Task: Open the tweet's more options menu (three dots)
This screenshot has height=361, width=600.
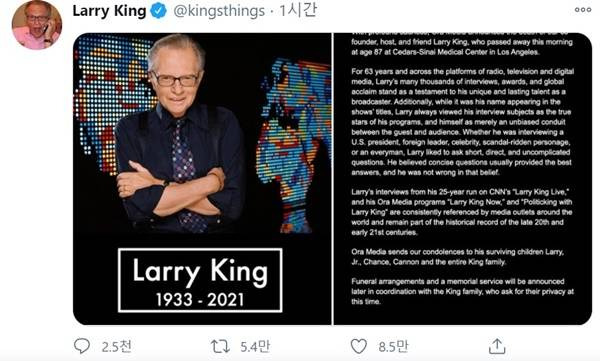Action: (x=583, y=10)
